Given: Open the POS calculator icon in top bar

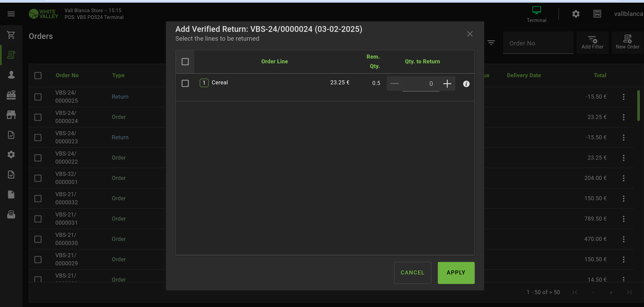Looking at the screenshot, I should pos(597,14).
